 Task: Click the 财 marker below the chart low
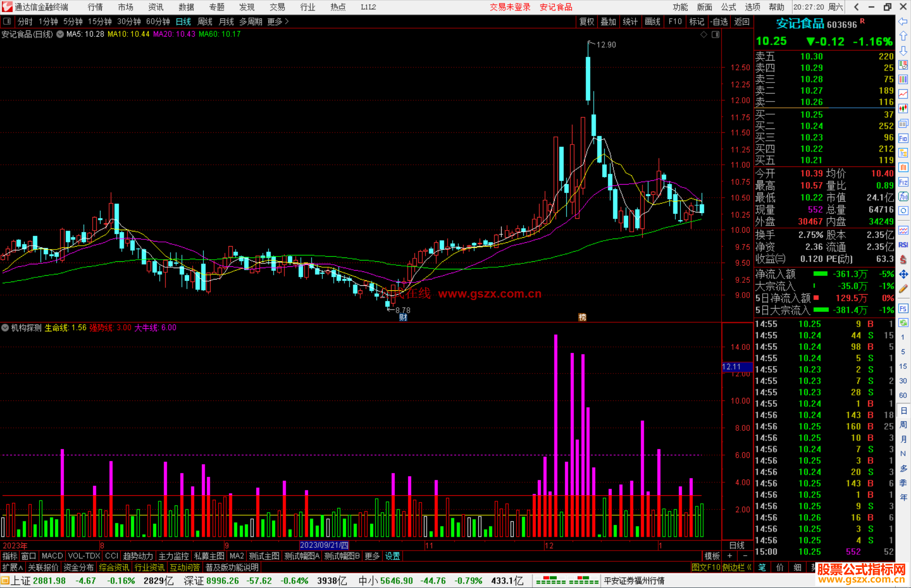403,317
